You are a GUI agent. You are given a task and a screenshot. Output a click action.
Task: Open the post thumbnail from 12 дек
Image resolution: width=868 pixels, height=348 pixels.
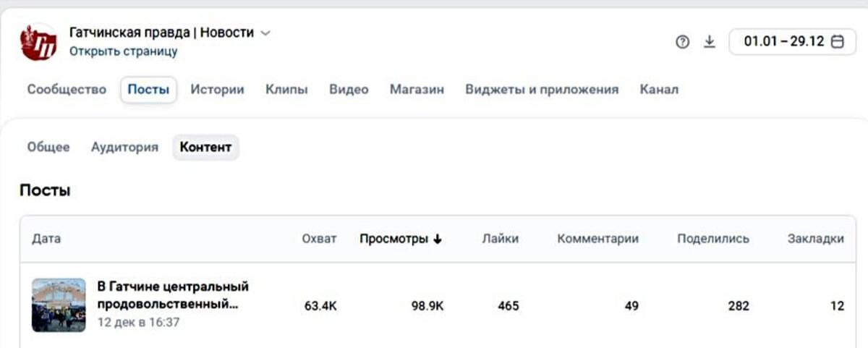coord(59,305)
